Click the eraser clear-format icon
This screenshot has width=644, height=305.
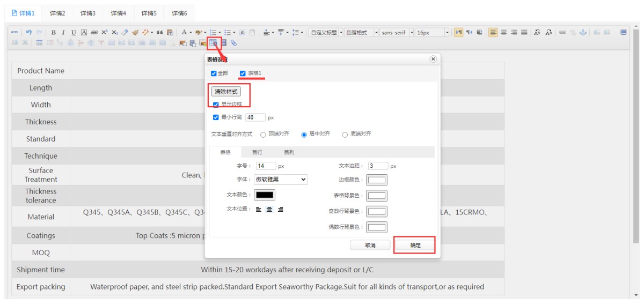(x=125, y=33)
